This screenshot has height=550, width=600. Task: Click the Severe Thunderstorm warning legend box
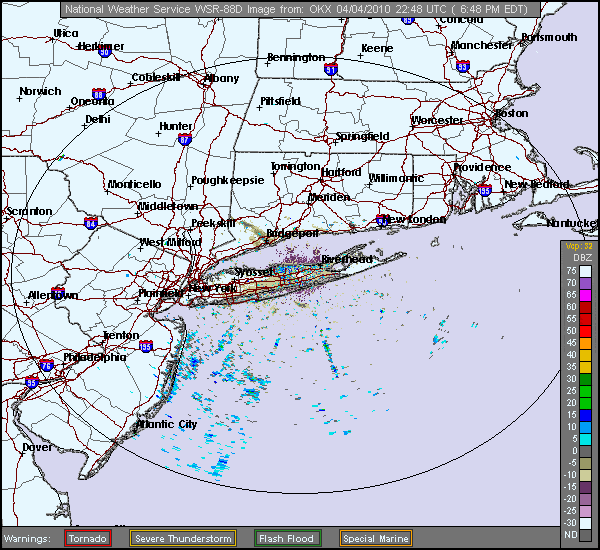tap(183, 538)
